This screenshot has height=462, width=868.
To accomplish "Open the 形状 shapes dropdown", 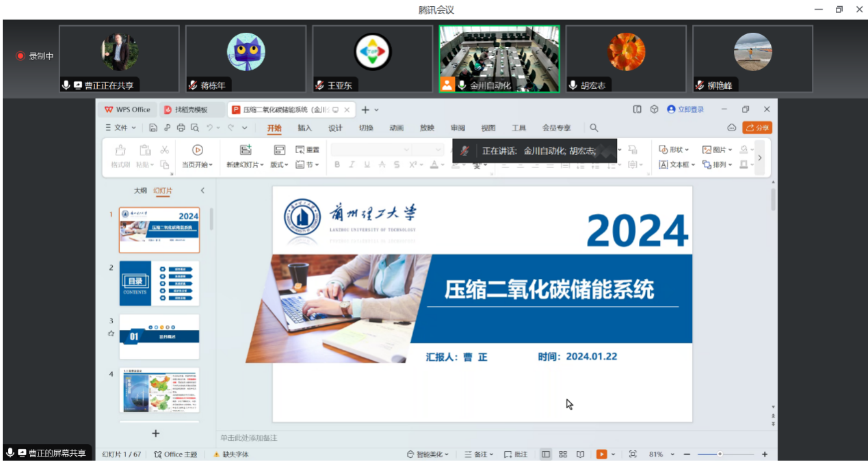I will pyautogui.click(x=674, y=150).
